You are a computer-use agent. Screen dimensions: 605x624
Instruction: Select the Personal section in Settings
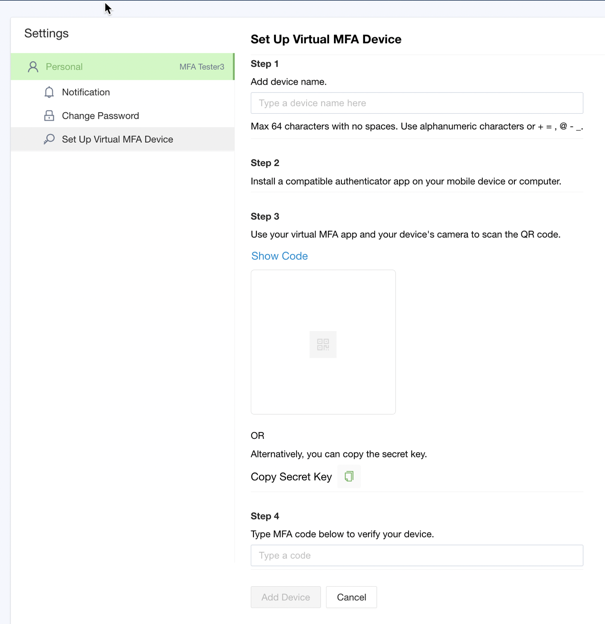[x=64, y=67]
